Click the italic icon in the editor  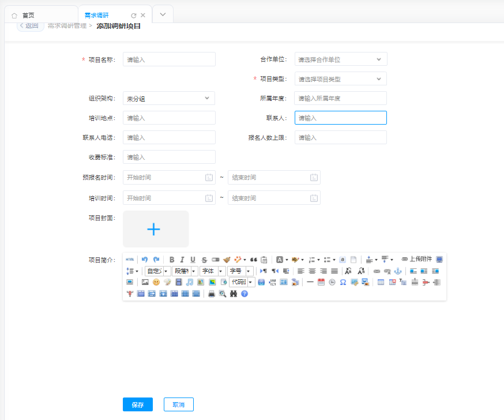pos(182,260)
